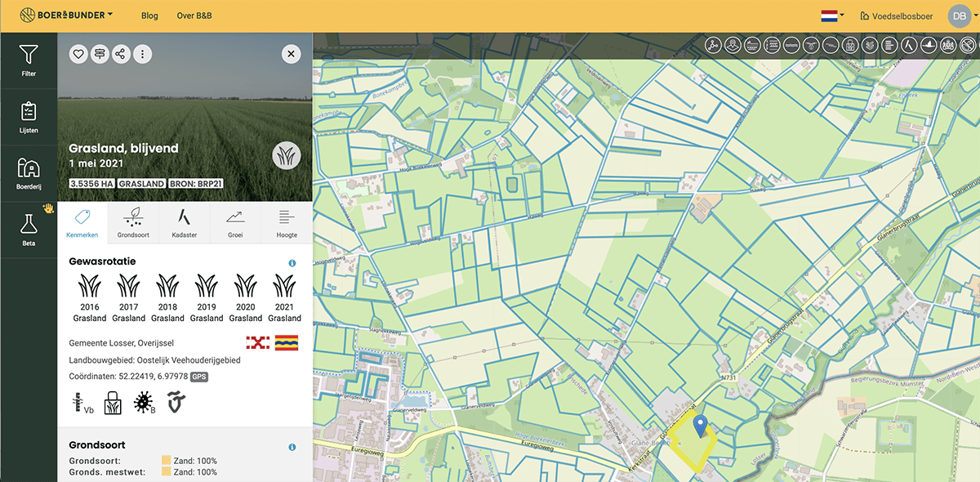Toggle the crossed-out restriction map layer
Screen dimensions: 980x482
coord(969,45)
